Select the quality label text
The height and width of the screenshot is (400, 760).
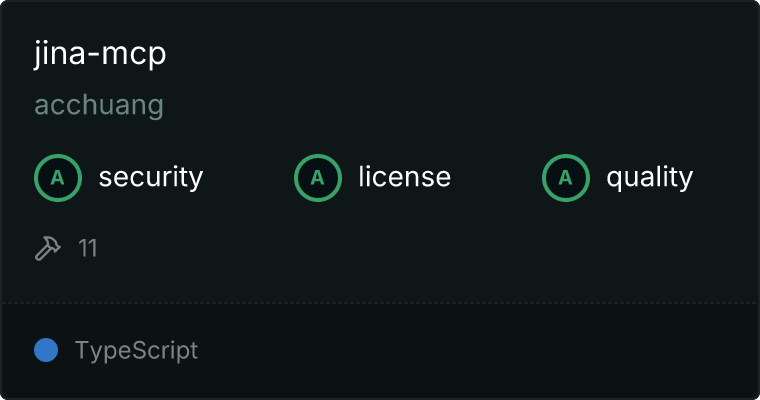pyautogui.click(x=650, y=177)
